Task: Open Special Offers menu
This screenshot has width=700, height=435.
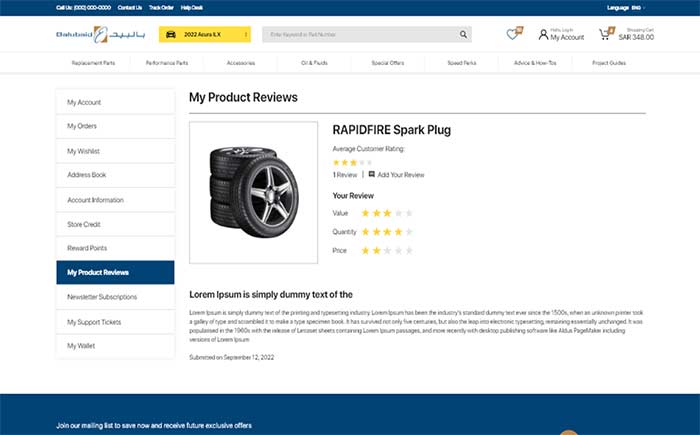Action: [x=388, y=63]
